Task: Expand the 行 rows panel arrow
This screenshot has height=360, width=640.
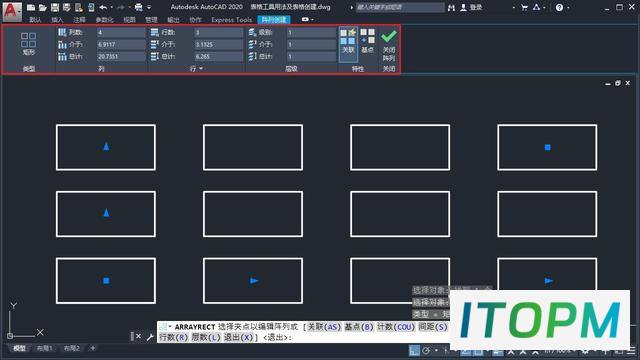Action: (201, 69)
